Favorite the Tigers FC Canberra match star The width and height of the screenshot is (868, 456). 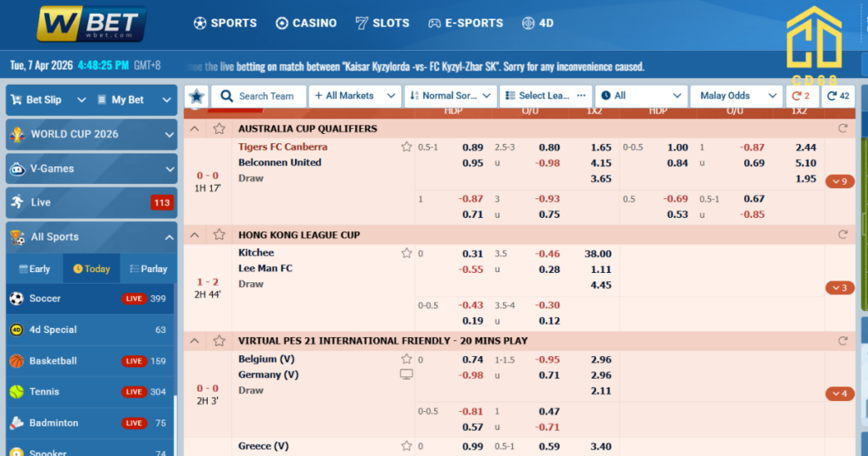pos(407,147)
